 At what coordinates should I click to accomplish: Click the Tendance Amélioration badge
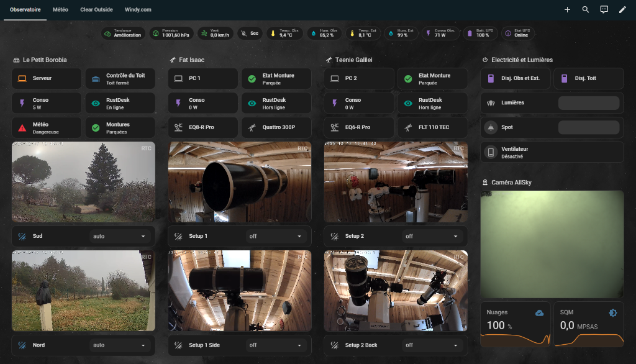(123, 34)
